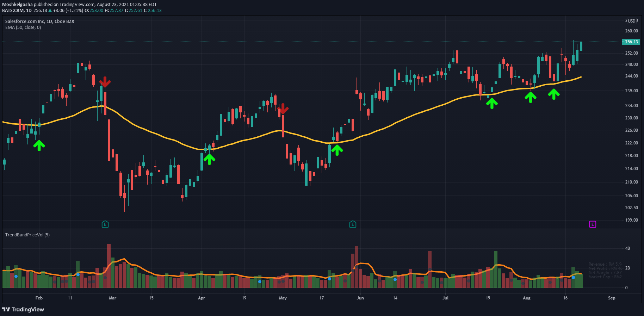644x316 pixels.
Task: Select the TrendBandPriceVol (5) indicator legend
Action: [27, 235]
